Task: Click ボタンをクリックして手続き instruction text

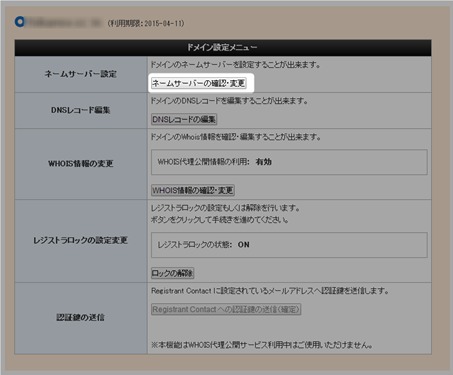Action: pyautogui.click(x=220, y=220)
